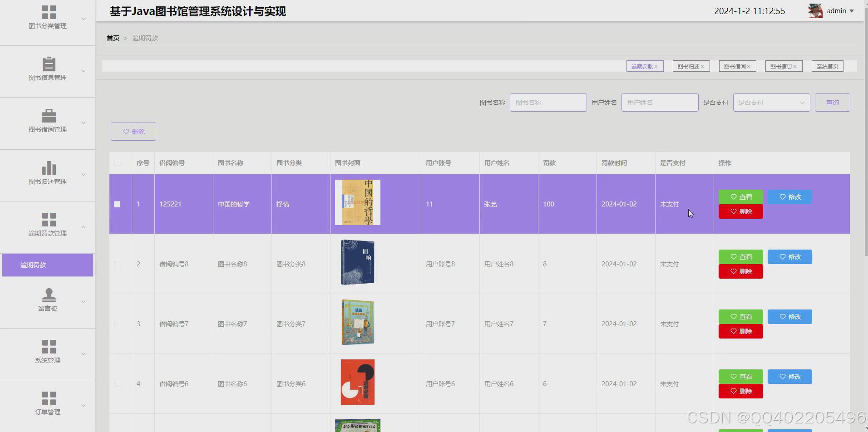Open the 是否支付 dropdown filter
868x432 pixels.
771,102
